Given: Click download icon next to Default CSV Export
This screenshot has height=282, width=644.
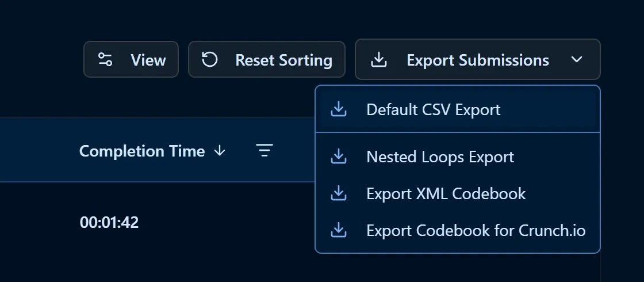Looking at the screenshot, I should click(x=339, y=109).
